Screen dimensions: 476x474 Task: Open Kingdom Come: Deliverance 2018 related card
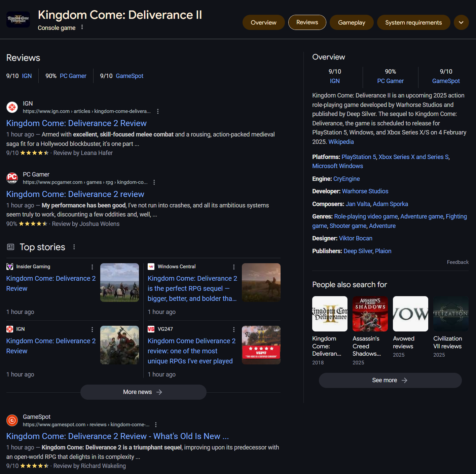click(330, 331)
